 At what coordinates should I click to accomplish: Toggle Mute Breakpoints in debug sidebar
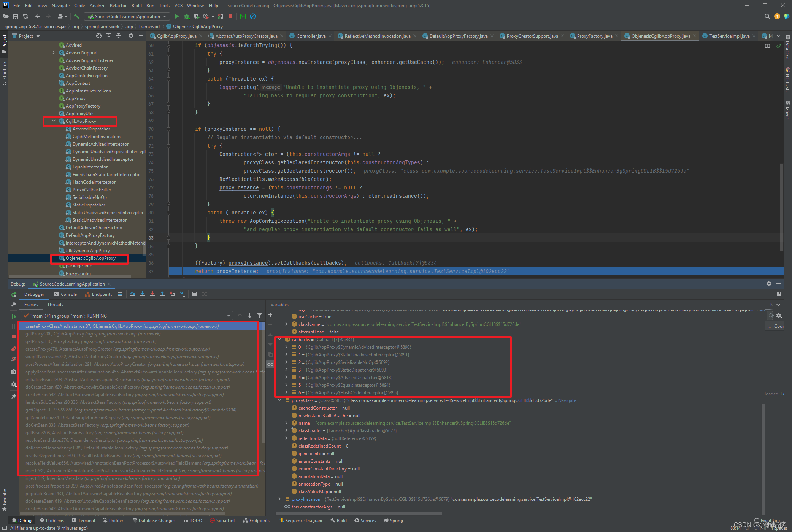(x=14, y=359)
